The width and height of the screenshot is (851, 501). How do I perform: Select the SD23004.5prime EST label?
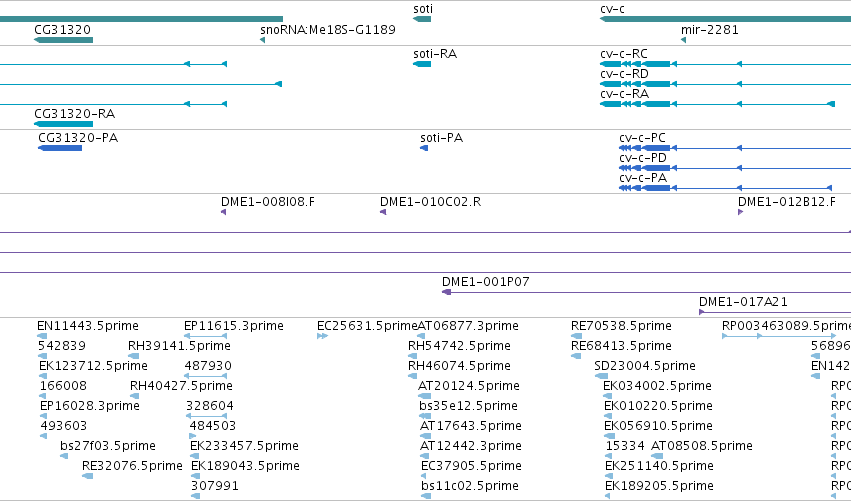[645, 366]
